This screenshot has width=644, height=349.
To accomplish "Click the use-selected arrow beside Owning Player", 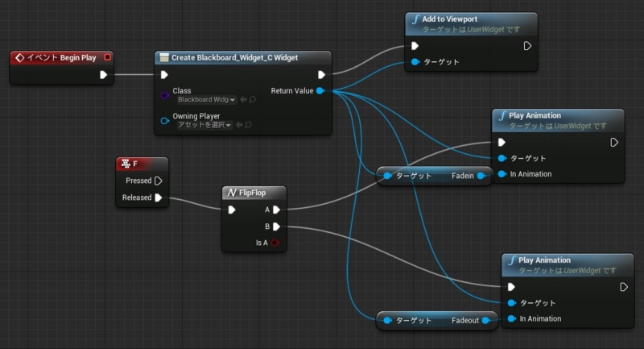I will (x=238, y=125).
